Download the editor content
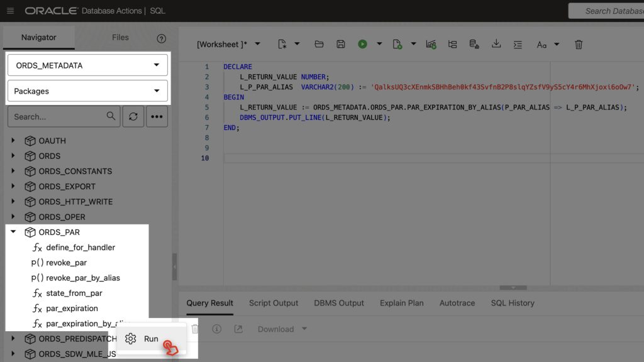 click(x=496, y=44)
